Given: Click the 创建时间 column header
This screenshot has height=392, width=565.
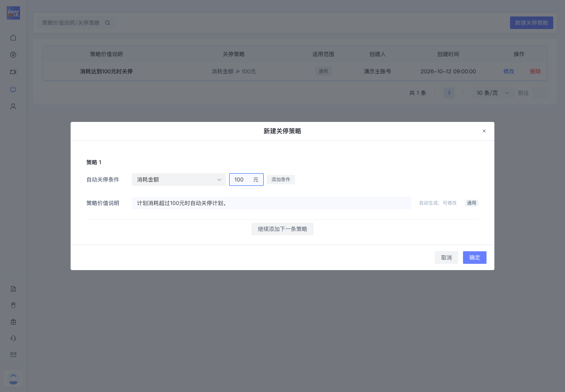Looking at the screenshot, I should tap(448, 54).
